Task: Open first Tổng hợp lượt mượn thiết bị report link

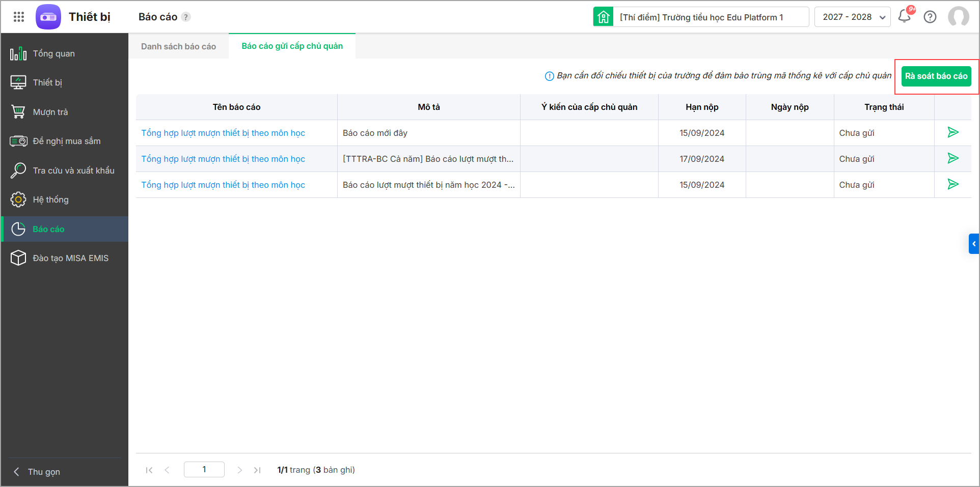Action: 223,133
